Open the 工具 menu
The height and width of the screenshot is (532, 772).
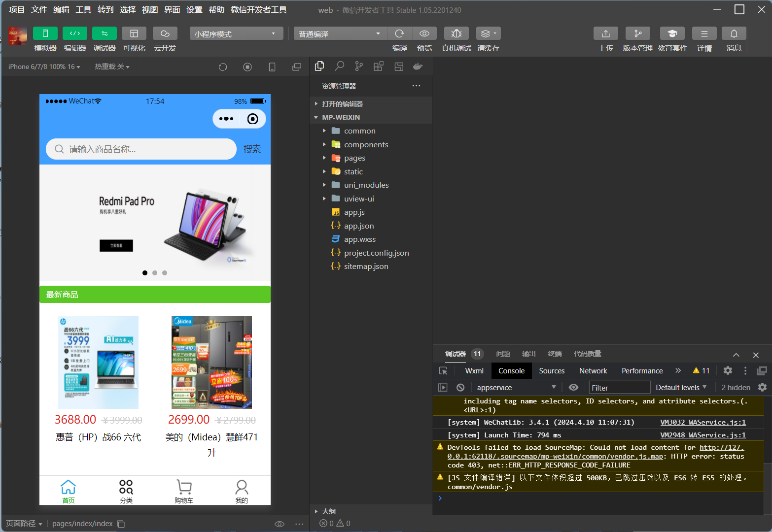83,9
